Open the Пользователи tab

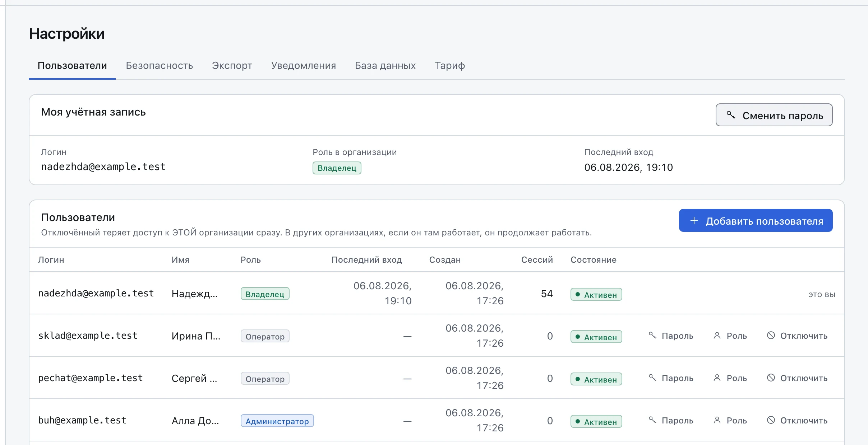pyautogui.click(x=72, y=66)
